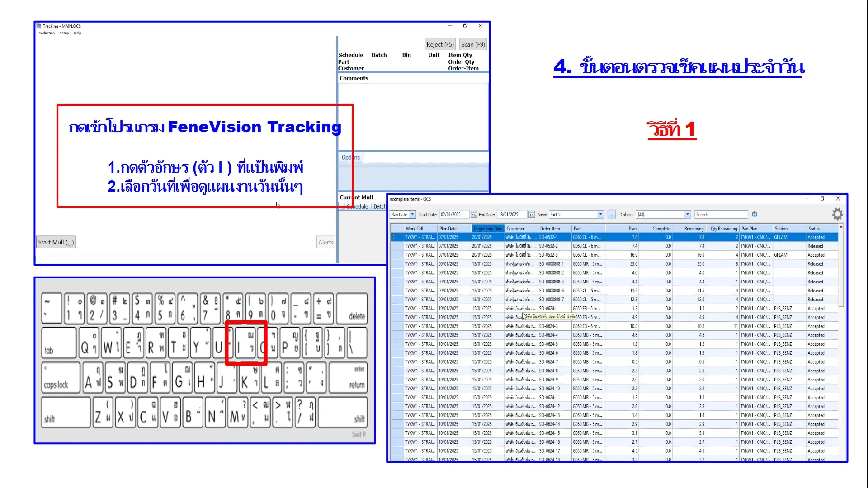The image size is (868, 488).
Task: Open the settings gear in Incomplete Items
Action: coord(837,214)
